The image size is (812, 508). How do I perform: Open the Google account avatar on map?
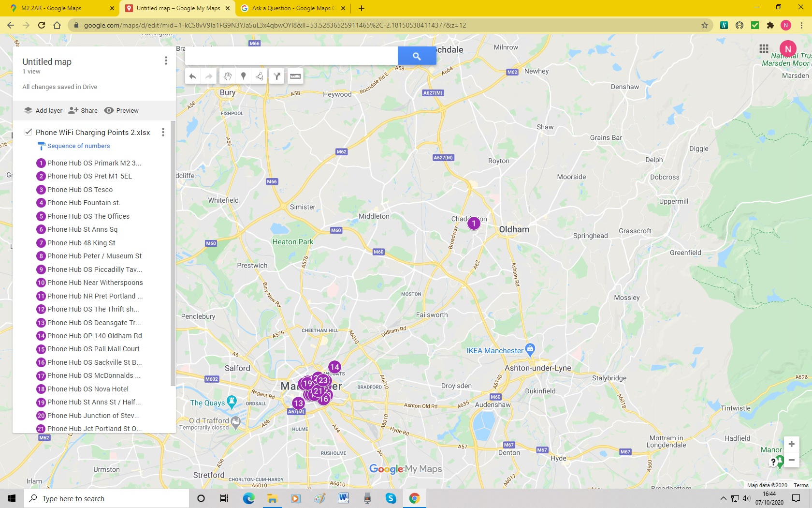click(x=788, y=48)
